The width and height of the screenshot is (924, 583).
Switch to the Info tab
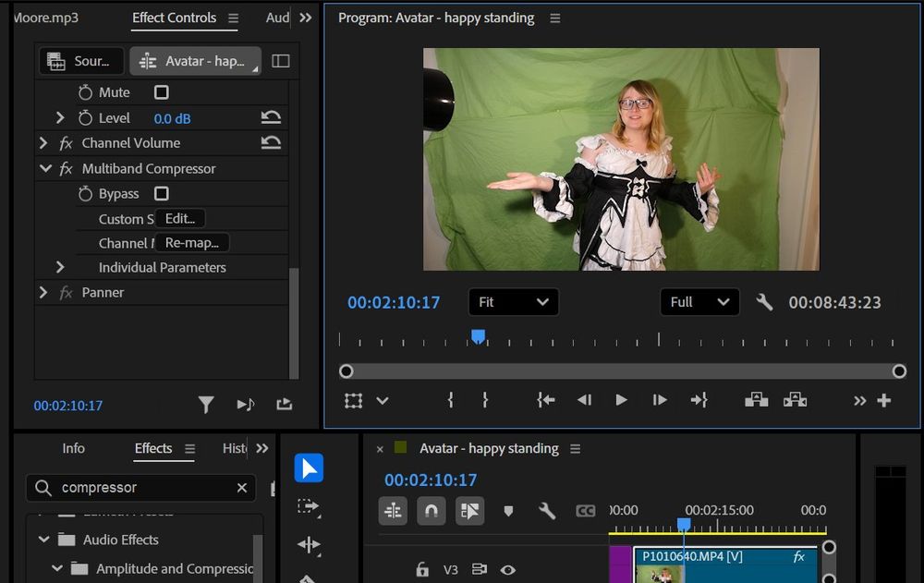[73, 448]
